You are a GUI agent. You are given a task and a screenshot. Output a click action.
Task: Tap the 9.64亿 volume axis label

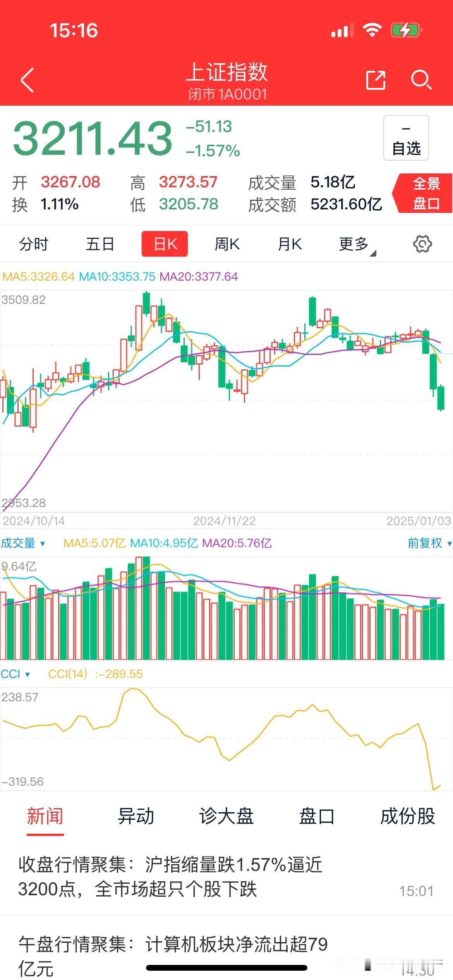(19, 566)
